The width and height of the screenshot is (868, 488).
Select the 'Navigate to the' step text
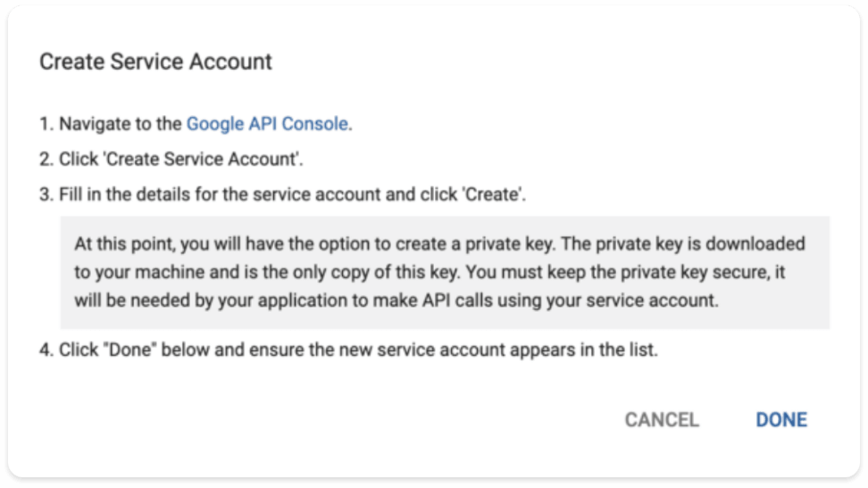pyautogui.click(x=121, y=123)
